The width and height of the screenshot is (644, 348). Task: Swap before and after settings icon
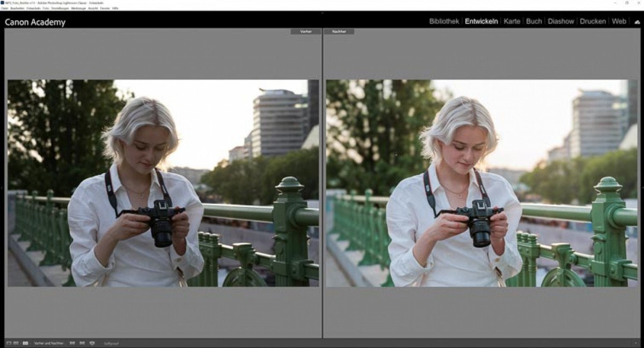pos(92,343)
